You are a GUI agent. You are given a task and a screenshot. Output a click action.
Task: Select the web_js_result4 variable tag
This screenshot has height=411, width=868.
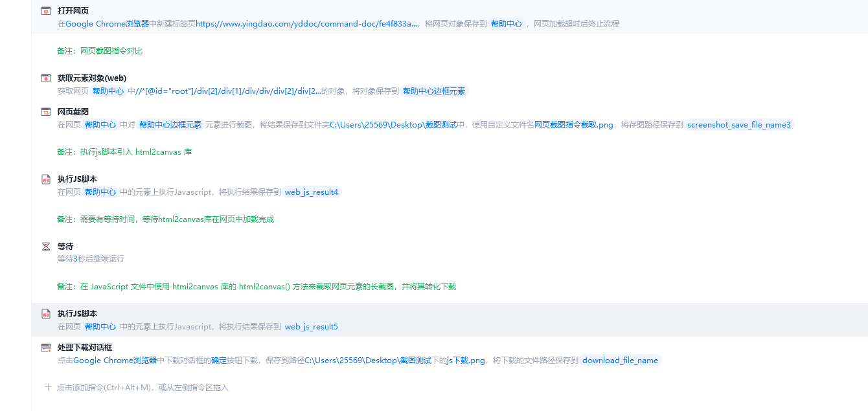coord(312,192)
